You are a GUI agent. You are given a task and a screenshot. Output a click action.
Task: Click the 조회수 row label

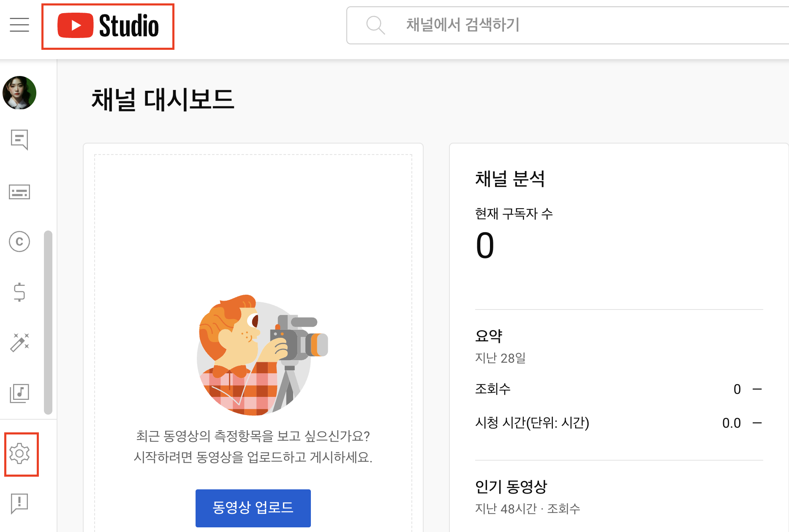click(x=492, y=389)
